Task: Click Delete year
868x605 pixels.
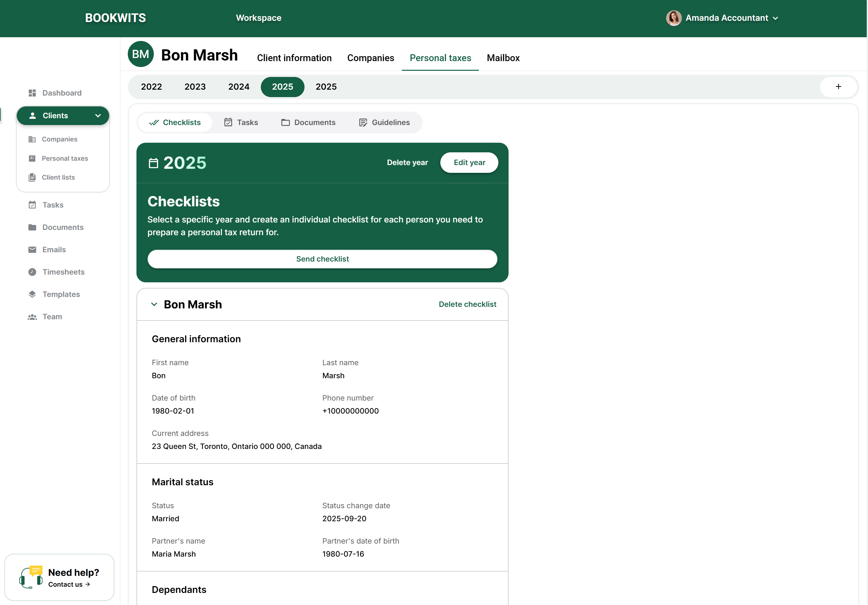Action: click(407, 163)
